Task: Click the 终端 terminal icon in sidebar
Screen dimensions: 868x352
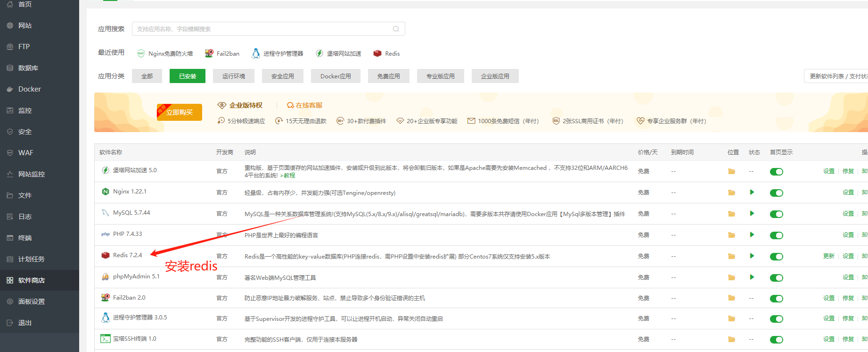Action: pos(10,238)
